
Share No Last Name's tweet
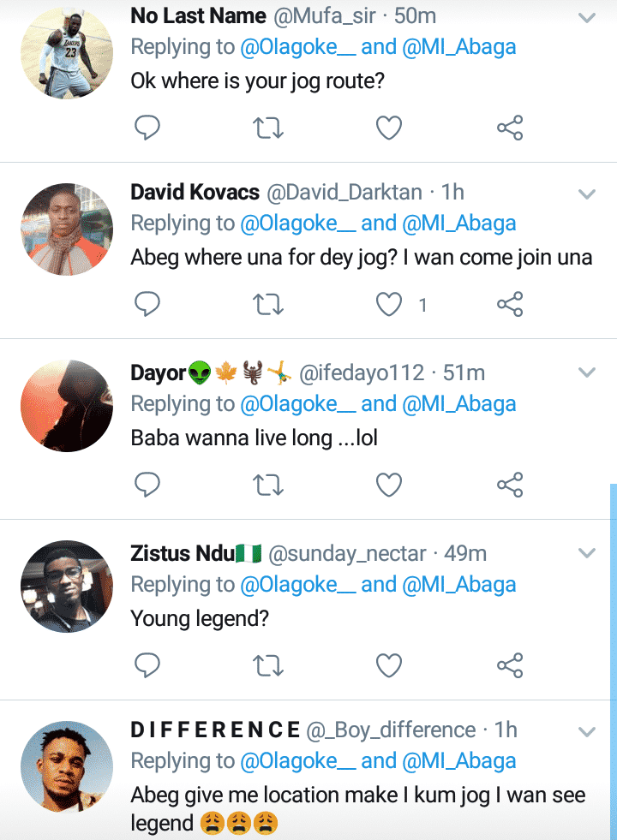[510, 128]
